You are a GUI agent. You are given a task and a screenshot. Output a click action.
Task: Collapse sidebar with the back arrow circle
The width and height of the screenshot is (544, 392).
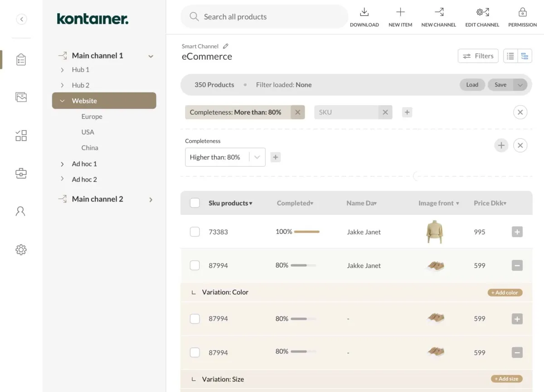(21, 19)
